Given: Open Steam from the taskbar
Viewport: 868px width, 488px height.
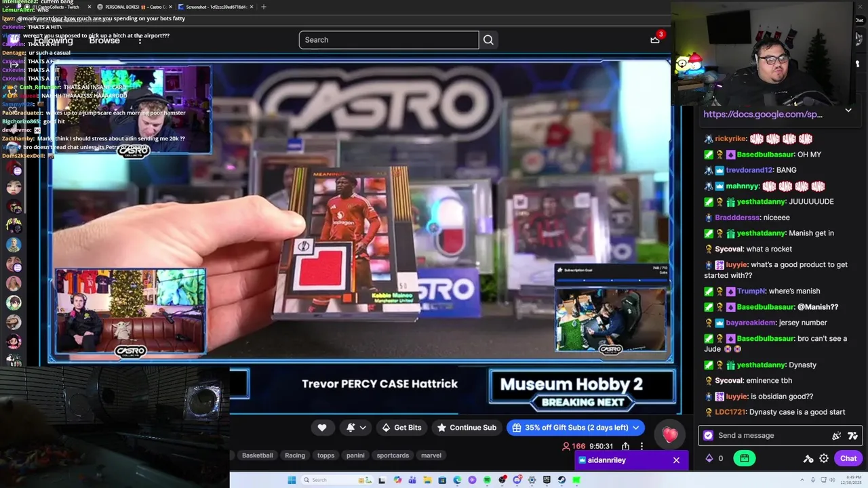Looking at the screenshot, I should tap(562, 480).
